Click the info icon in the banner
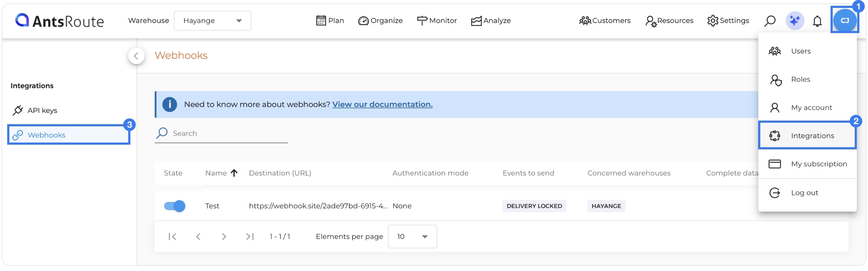This screenshot has height=271, width=868. [170, 104]
